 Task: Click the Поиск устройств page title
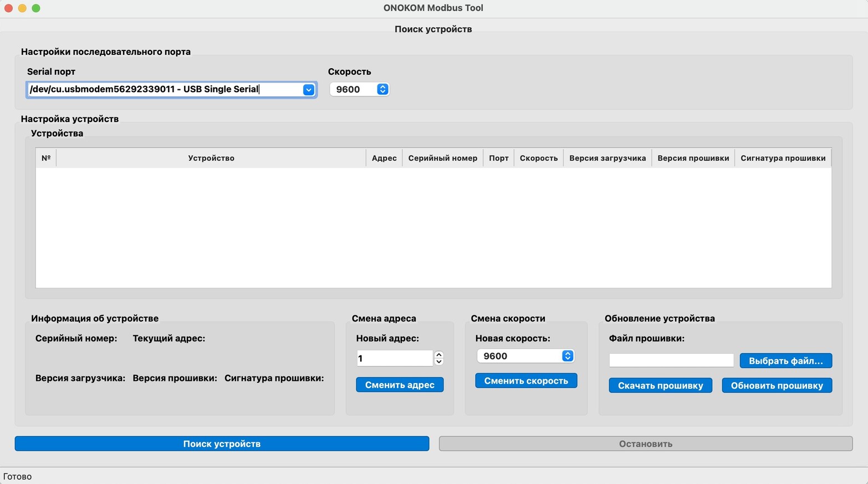coord(433,29)
